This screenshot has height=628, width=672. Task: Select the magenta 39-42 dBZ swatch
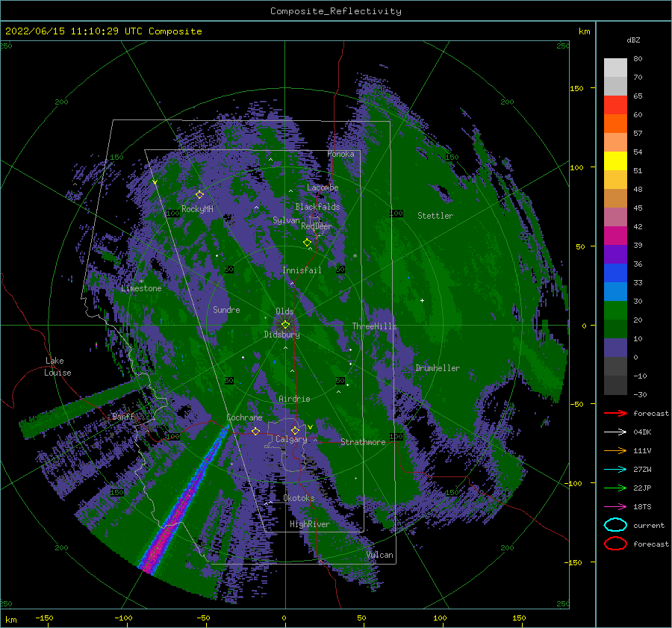click(615, 236)
